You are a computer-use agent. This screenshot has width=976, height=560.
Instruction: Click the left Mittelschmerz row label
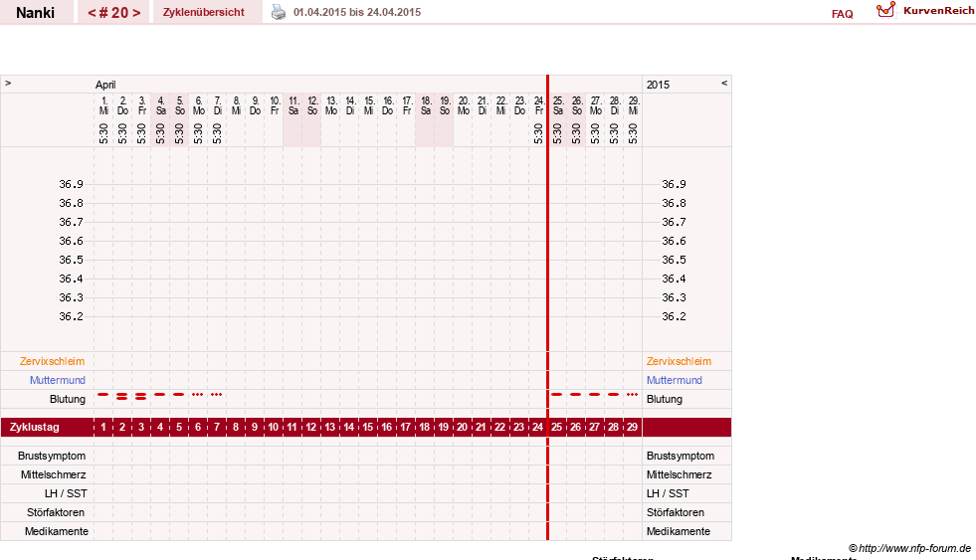pyautogui.click(x=53, y=474)
